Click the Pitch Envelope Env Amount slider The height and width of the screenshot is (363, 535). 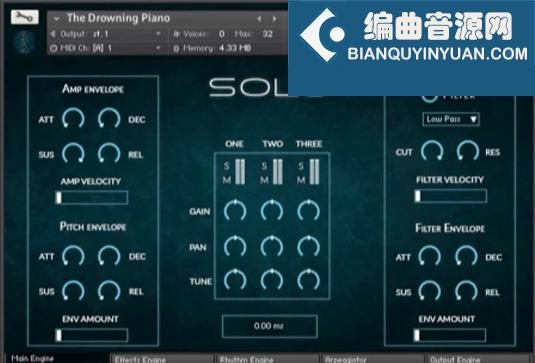click(x=92, y=335)
